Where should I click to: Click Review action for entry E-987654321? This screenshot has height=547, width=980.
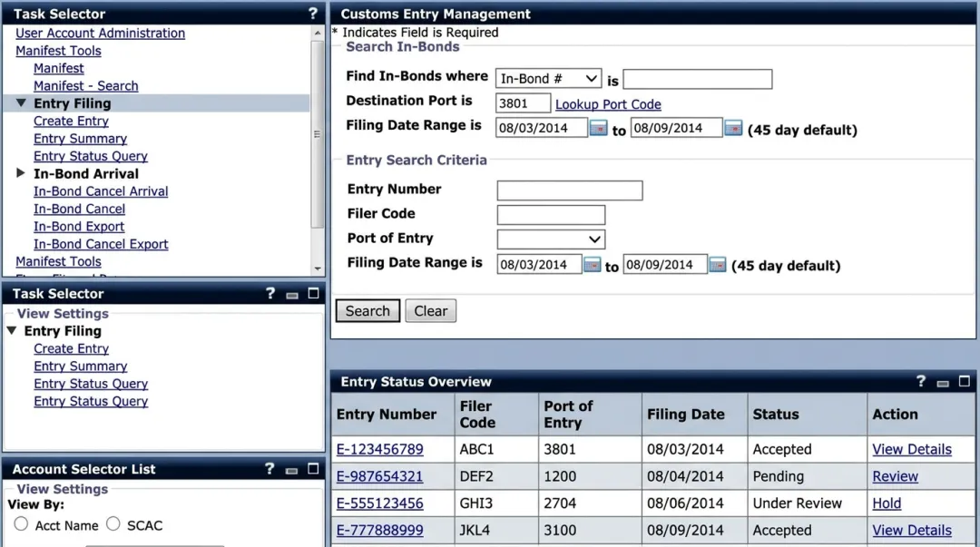(895, 475)
